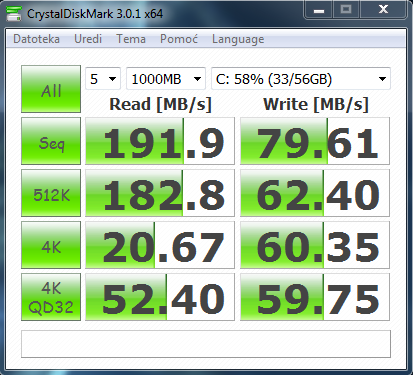Minimize the CrystalDiskMark window

(319, 10)
